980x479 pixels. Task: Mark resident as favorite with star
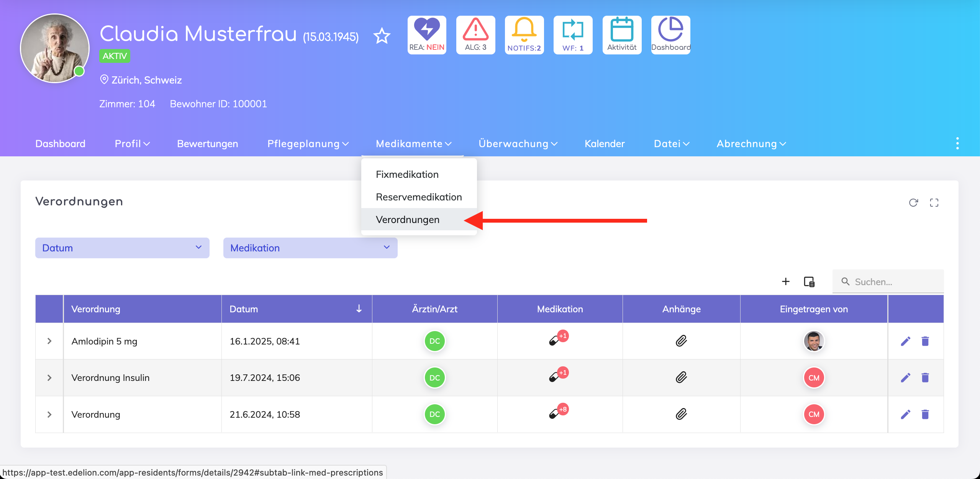(382, 36)
